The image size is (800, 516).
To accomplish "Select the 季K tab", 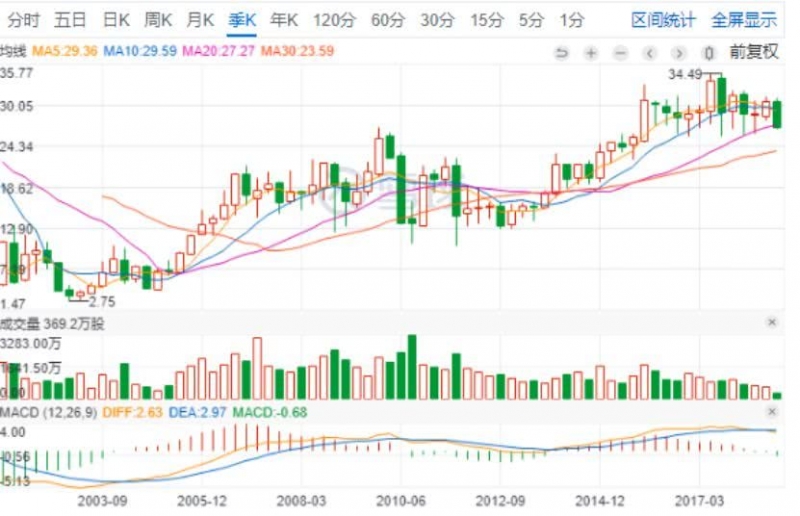I will [x=241, y=20].
